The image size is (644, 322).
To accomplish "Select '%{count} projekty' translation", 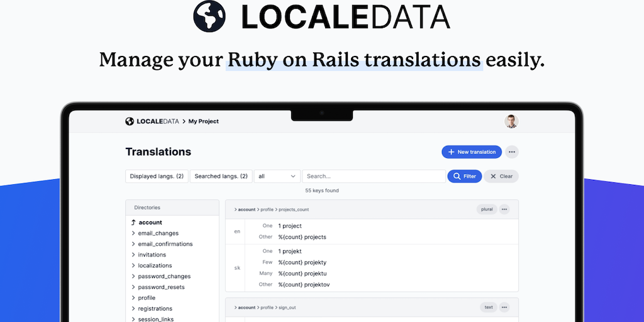I will click(x=303, y=262).
